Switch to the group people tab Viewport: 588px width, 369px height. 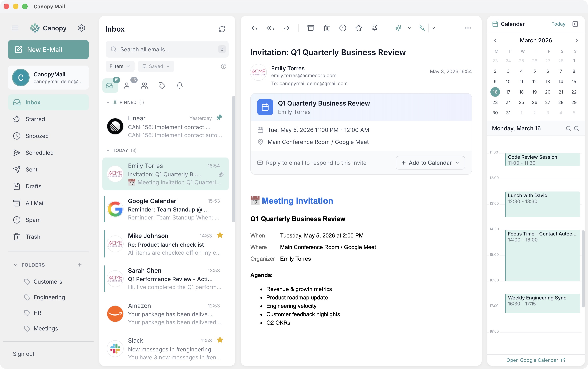144,85
